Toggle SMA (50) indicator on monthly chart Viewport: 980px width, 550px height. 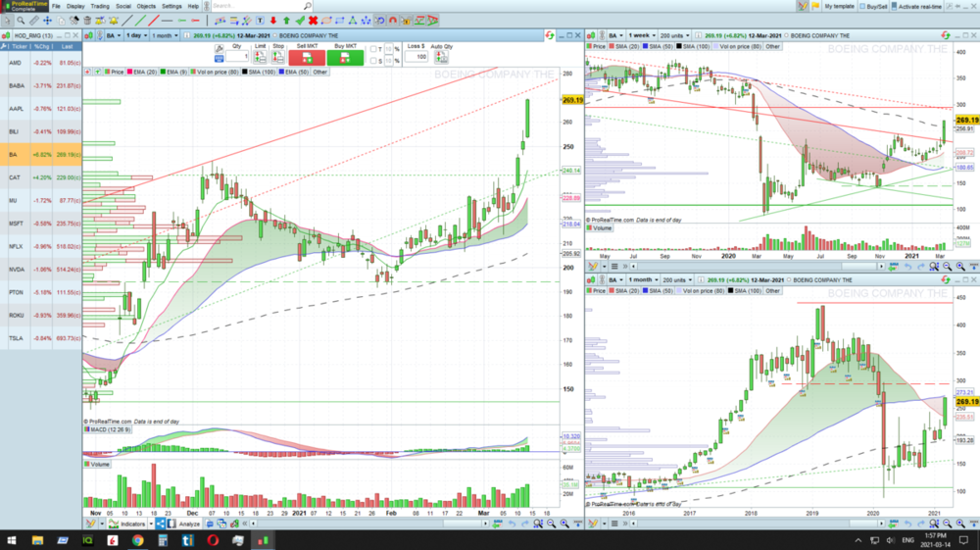tap(658, 290)
